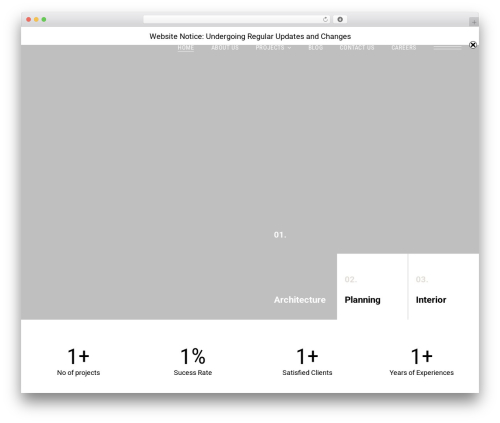Image resolution: width=500 pixels, height=423 pixels.
Task: Dismiss the website notice with the X icon
Action: click(473, 45)
